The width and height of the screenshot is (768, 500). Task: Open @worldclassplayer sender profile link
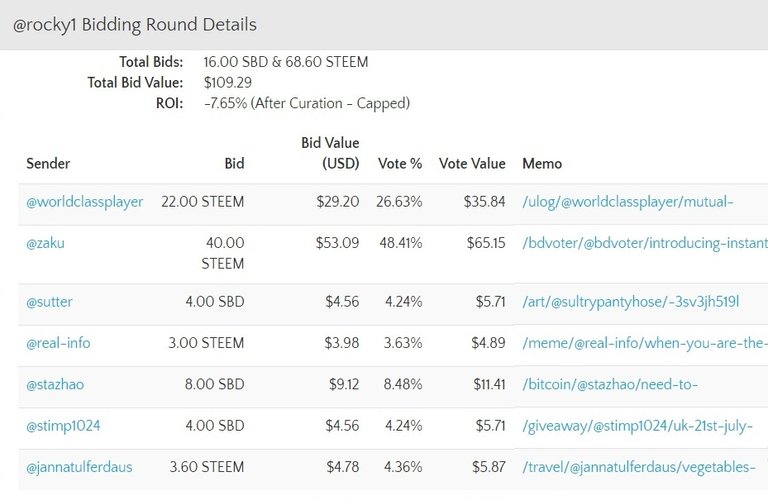pyautogui.click(x=84, y=202)
